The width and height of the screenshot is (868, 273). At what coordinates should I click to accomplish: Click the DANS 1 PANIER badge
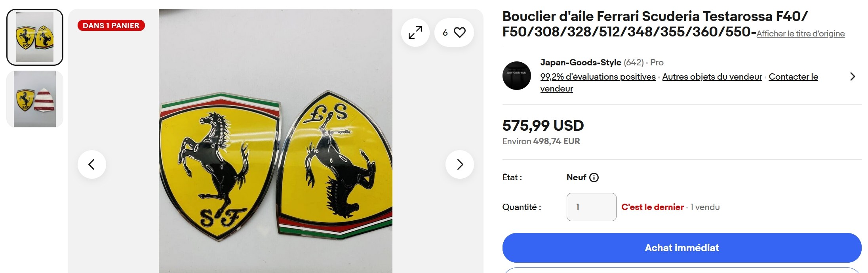coord(111,25)
